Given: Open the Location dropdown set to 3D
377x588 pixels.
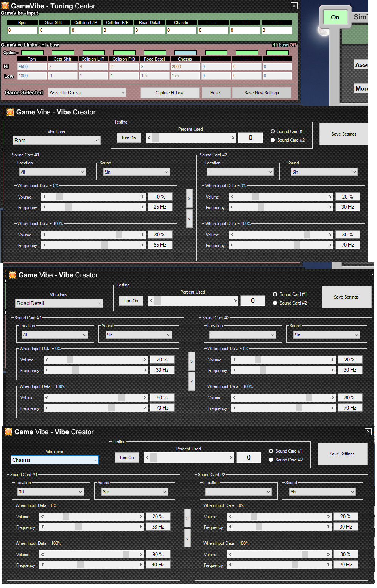Looking at the screenshot, I should coord(50,492).
